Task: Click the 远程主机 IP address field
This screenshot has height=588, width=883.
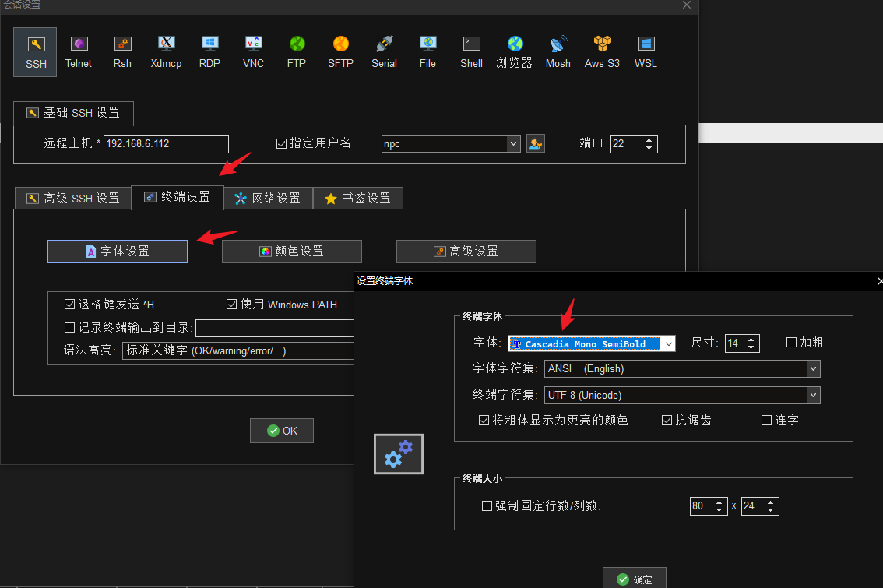Action: coord(166,144)
